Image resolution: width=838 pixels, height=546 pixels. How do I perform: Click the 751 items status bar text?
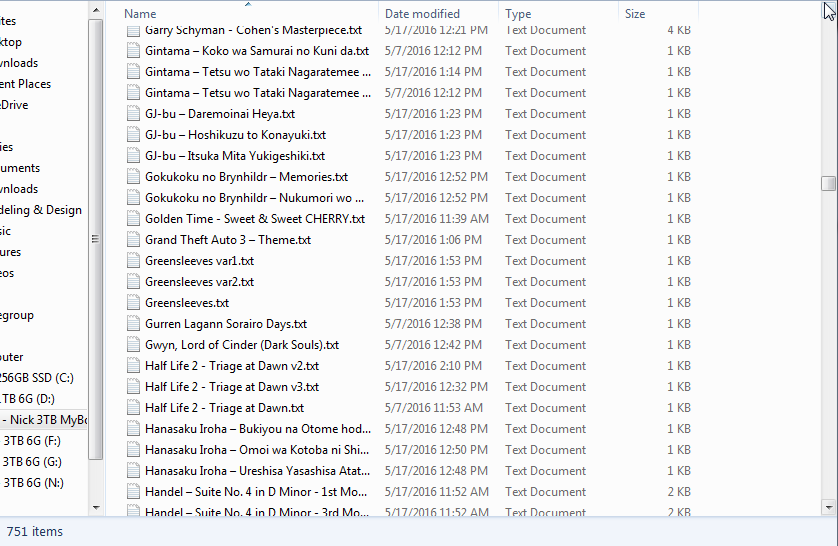coord(35,532)
